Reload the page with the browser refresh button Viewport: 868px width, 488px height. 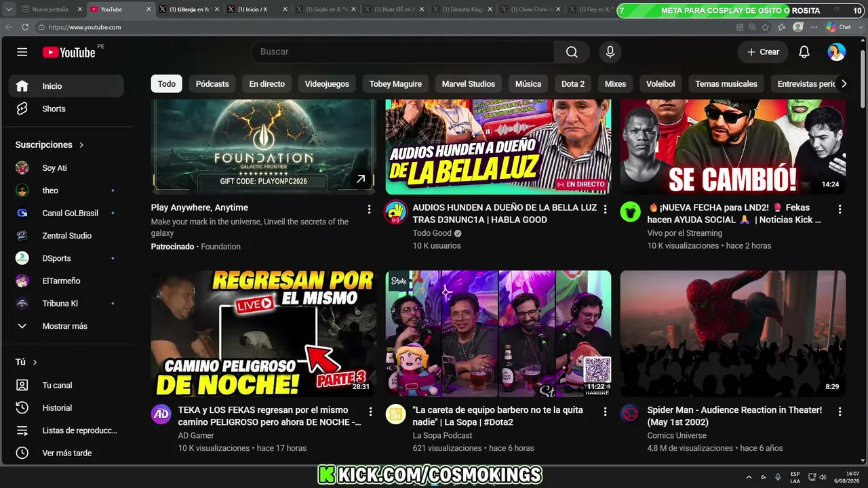tap(25, 27)
